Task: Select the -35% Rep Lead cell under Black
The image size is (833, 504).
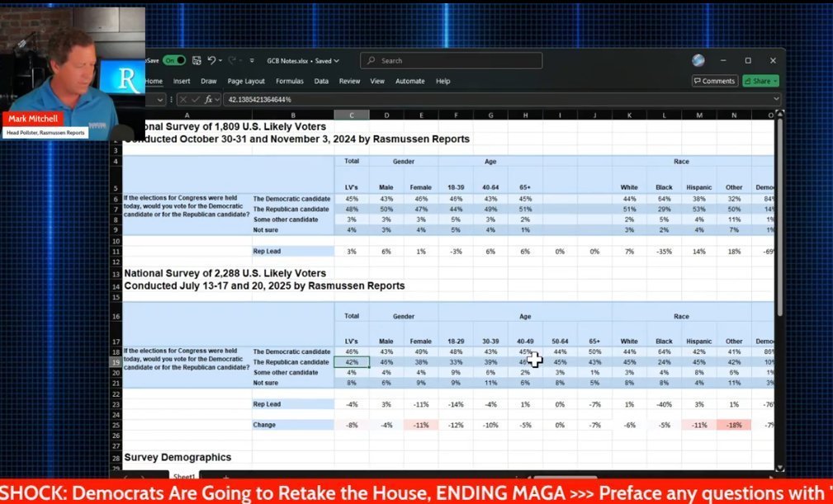Action: pos(664,252)
